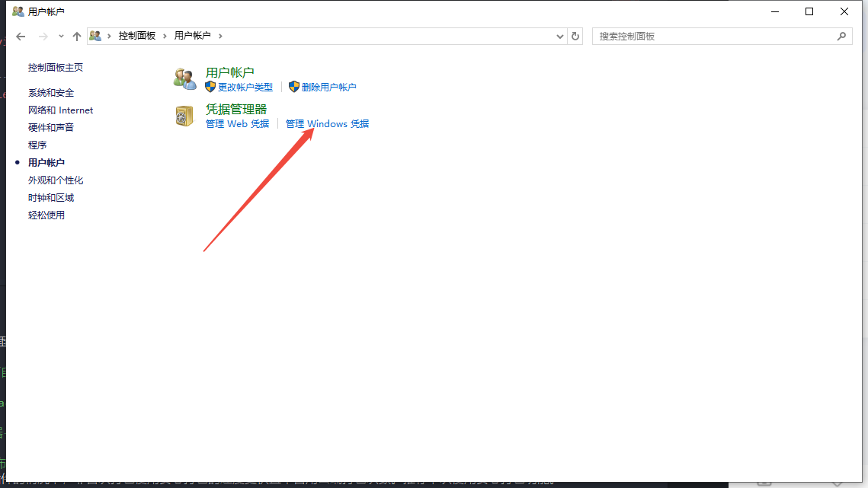Open 管理 Web 凭据 link

[238, 124]
